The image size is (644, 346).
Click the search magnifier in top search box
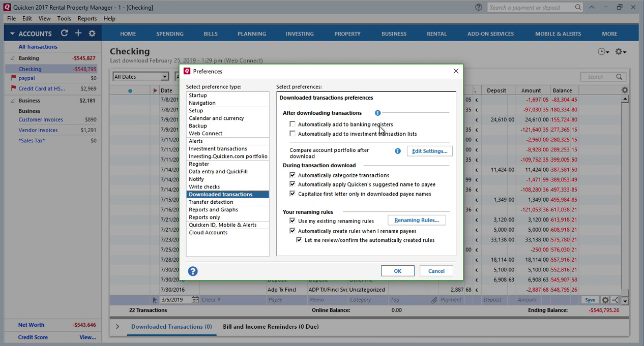tap(578, 7)
